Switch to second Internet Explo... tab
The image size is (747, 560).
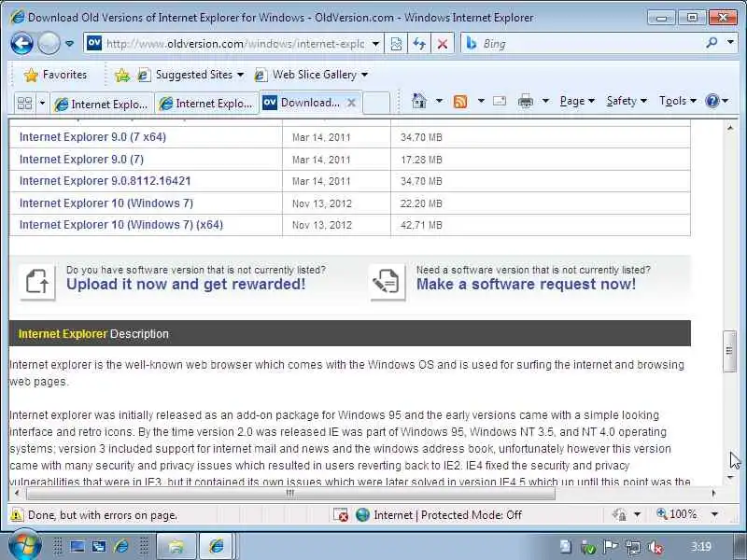(205, 104)
